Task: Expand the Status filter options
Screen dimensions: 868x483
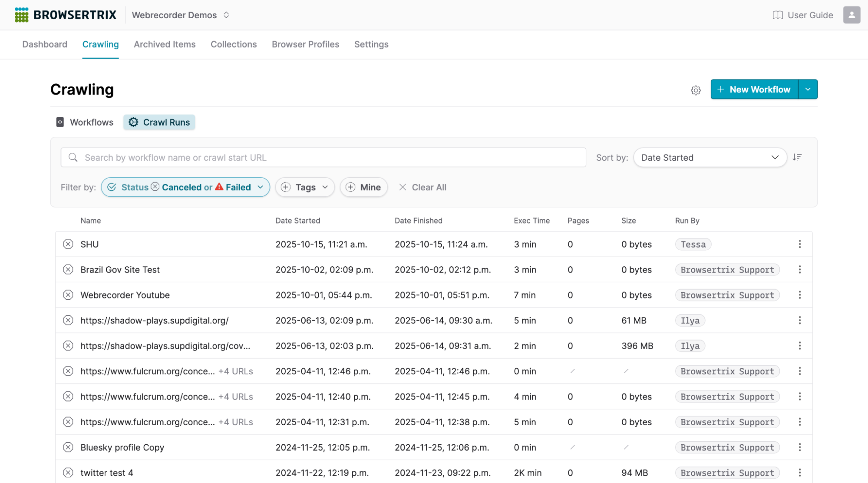Action: [x=261, y=187]
